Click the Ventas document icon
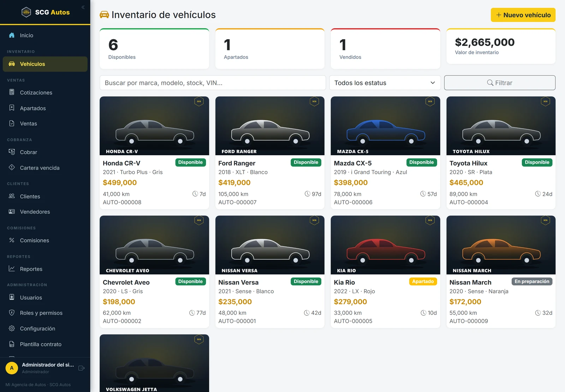 (x=12, y=123)
